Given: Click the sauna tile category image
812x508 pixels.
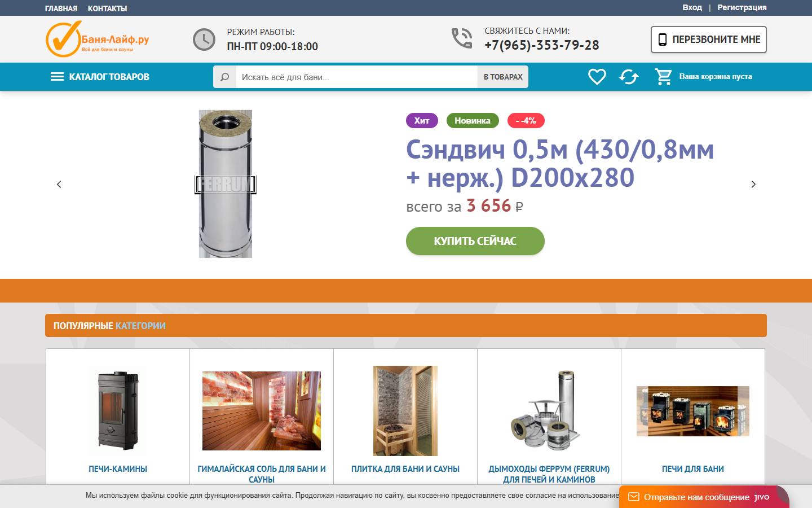Looking at the screenshot, I should (x=405, y=410).
